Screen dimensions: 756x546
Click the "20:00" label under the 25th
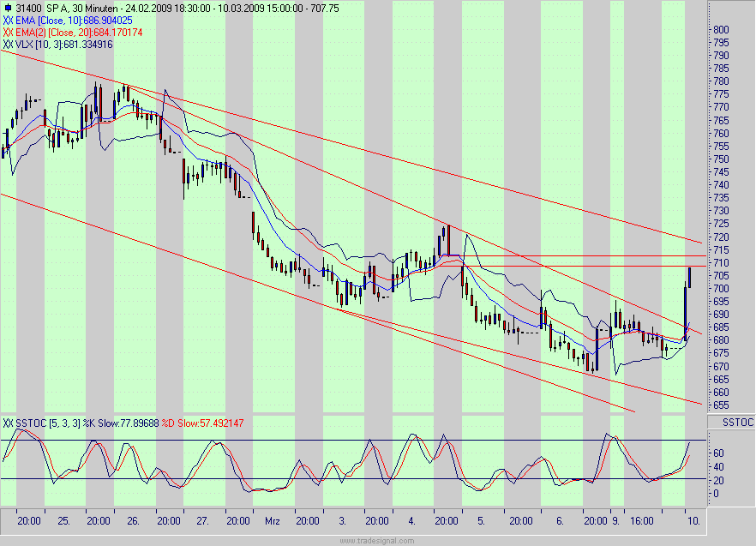(97, 520)
